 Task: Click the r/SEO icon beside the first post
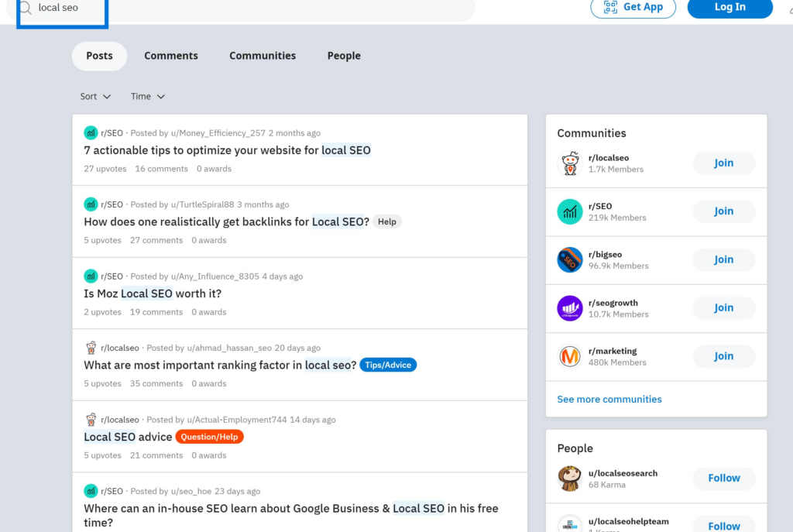(91, 132)
